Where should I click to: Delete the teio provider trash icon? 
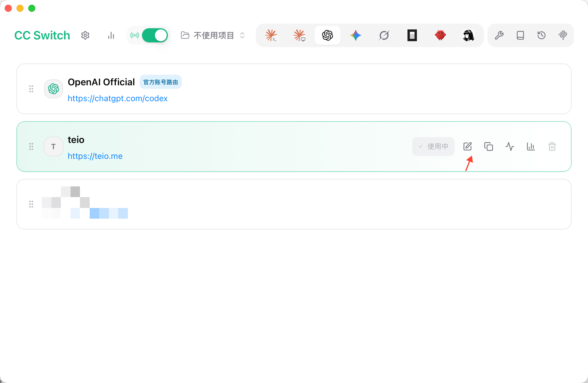coord(552,146)
